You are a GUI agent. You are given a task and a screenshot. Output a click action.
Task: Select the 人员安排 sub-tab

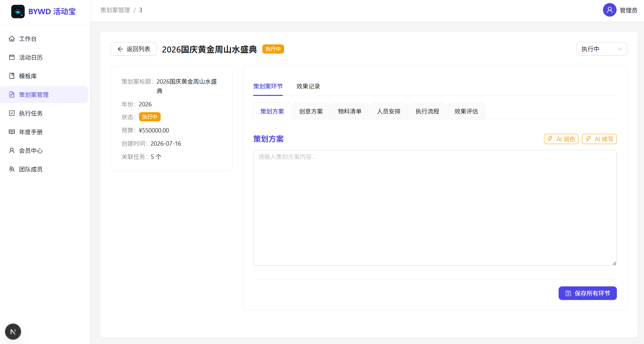[388, 111]
